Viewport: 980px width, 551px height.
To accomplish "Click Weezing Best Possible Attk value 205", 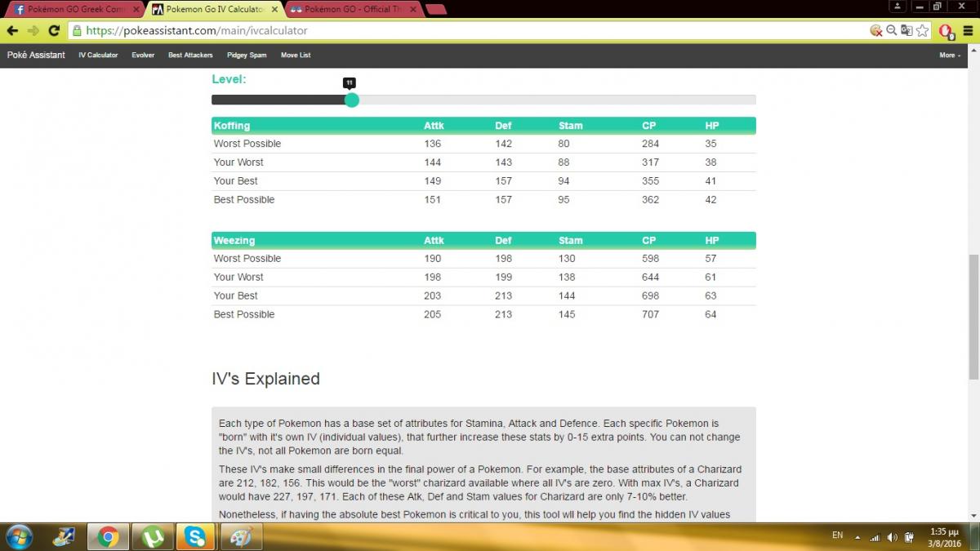I will 433,315.
